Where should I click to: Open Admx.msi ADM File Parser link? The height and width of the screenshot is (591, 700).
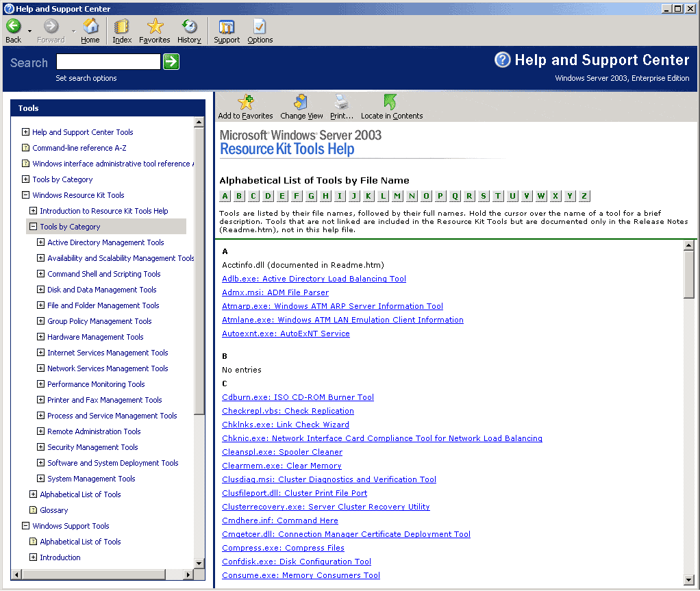275,292
